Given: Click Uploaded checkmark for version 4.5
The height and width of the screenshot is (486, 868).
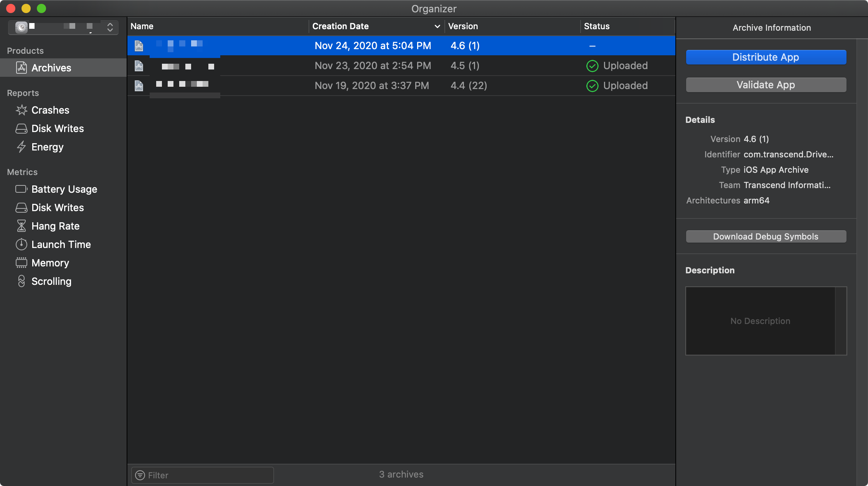Looking at the screenshot, I should (592, 66).
